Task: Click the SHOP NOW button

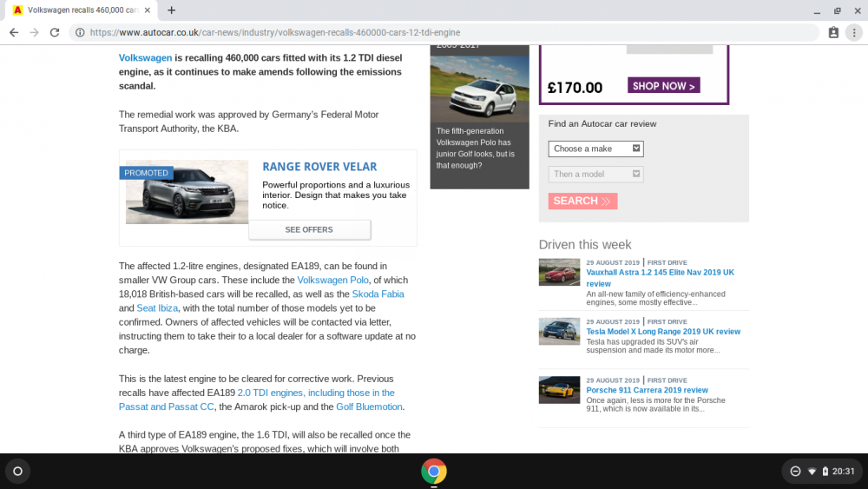Action: 663,86
